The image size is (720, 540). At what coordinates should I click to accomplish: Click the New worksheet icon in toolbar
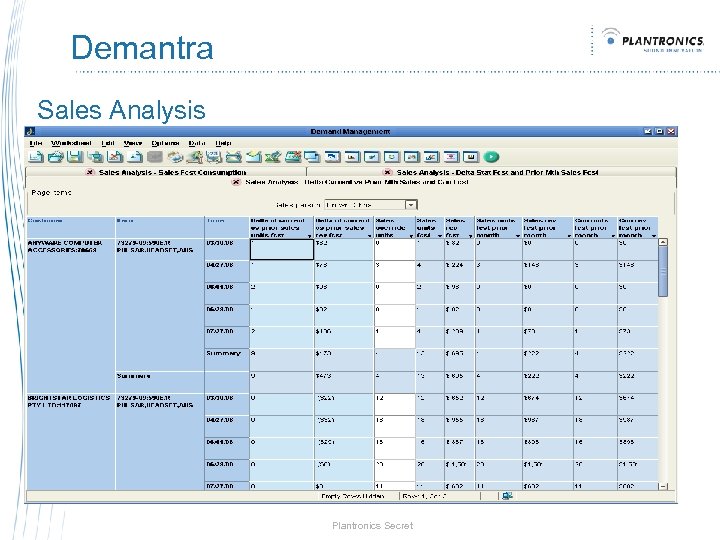[36, 157]
